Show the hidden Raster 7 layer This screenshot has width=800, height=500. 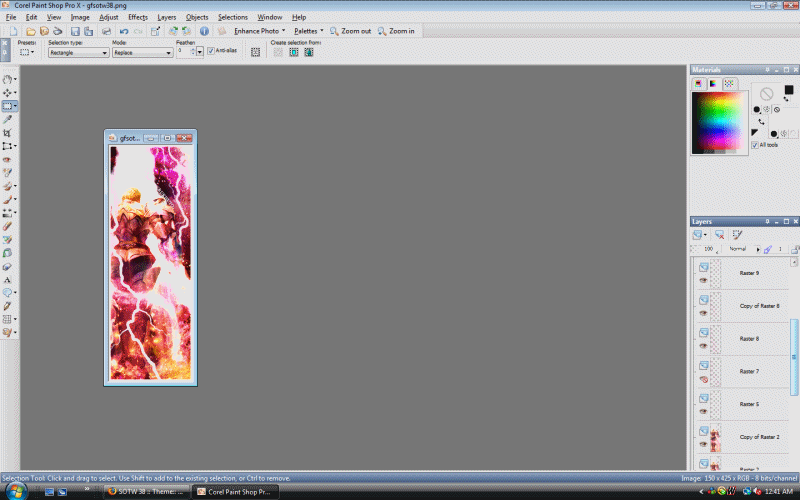tap(704, 379)
